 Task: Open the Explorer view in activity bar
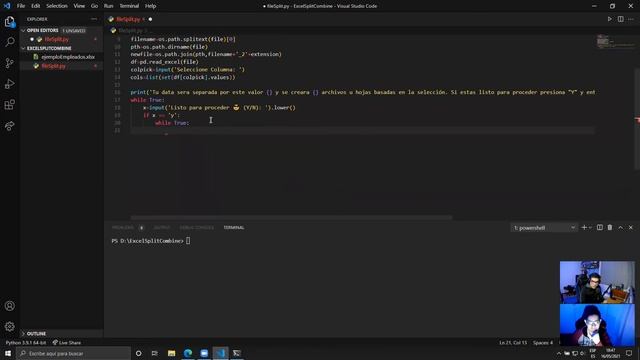point(10,22)
